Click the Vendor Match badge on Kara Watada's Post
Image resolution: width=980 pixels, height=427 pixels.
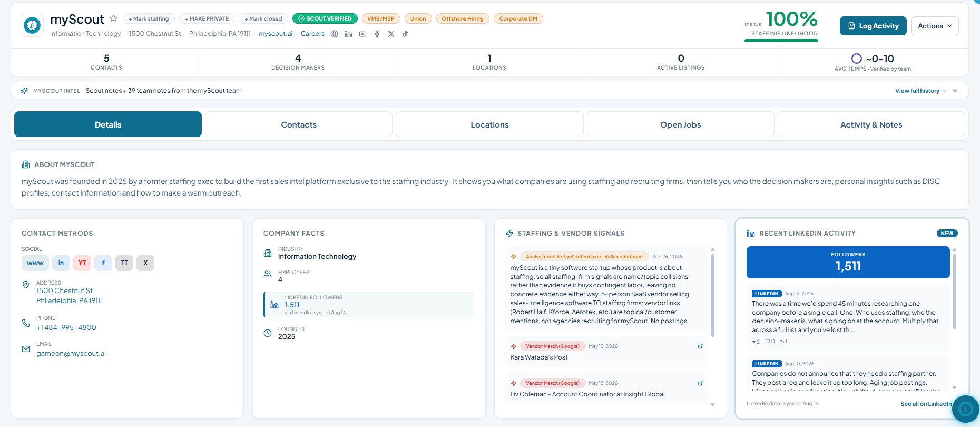pyautogui.click(x=552, y=346)
